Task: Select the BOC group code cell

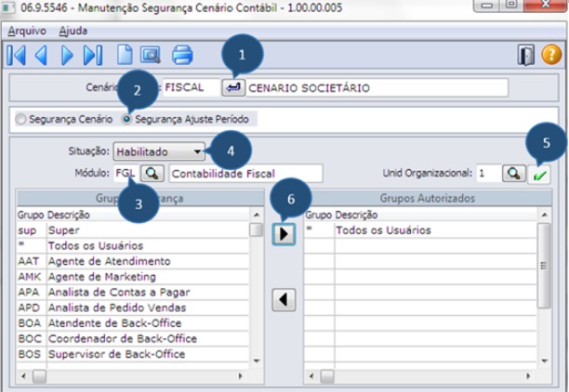Action: click(x=30, y=339)
